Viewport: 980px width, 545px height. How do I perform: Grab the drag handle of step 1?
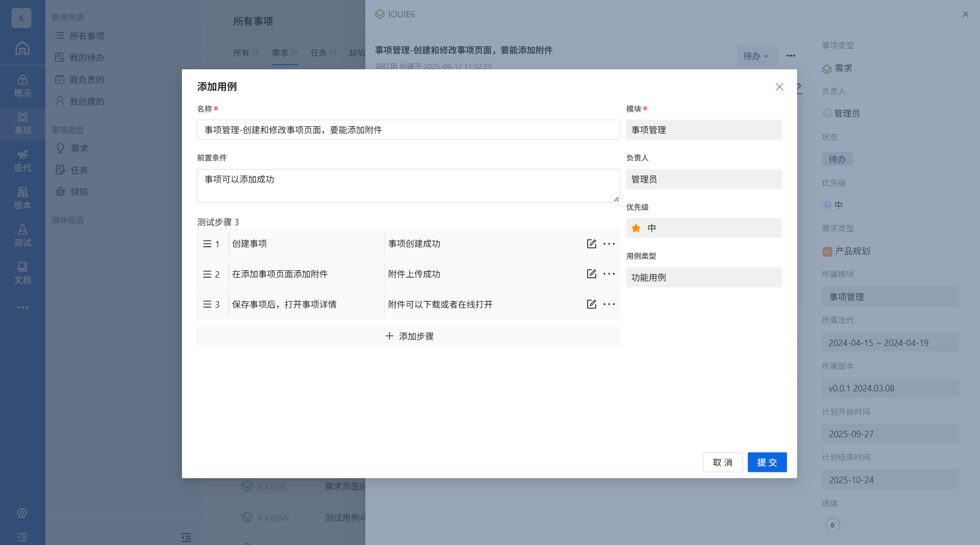coord(207,244)
